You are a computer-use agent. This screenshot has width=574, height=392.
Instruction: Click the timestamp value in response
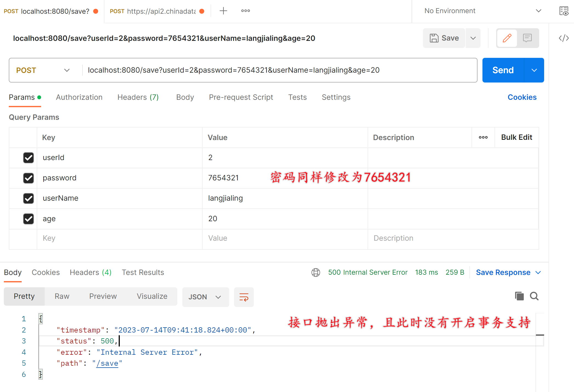[x=183, y=330]
